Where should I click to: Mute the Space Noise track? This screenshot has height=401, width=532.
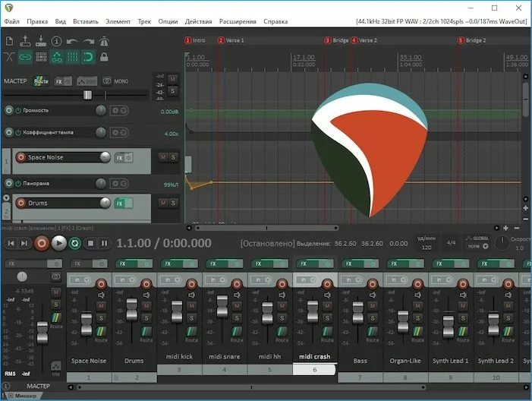click(x=163, y=157)
